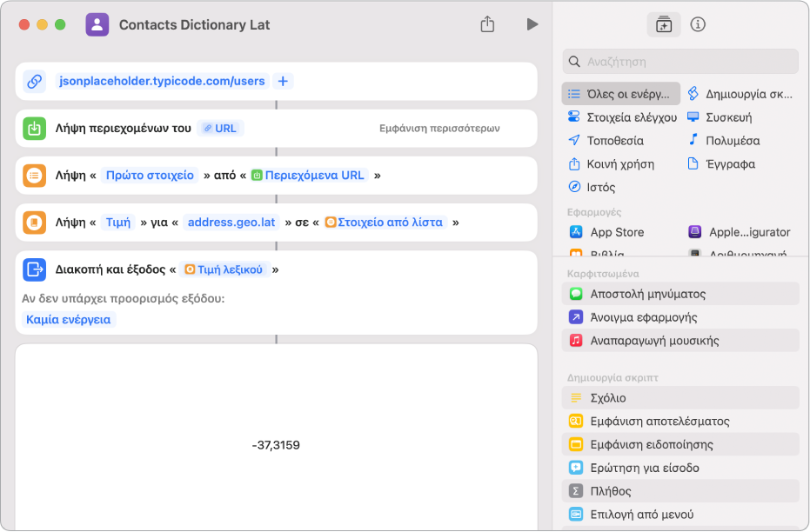Focus the Αναζήτηση search field
This screenshot has width=810, height=532.
680,62
